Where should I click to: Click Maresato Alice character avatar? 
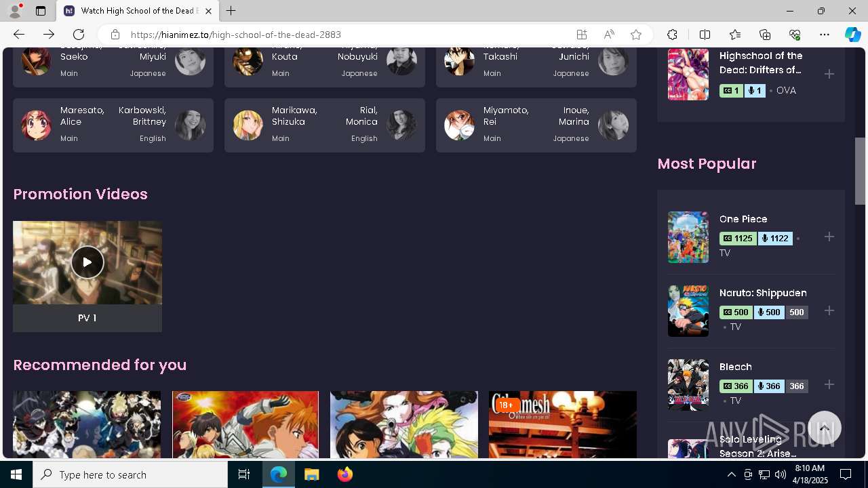pyautogui.click(x=37, y=125)
